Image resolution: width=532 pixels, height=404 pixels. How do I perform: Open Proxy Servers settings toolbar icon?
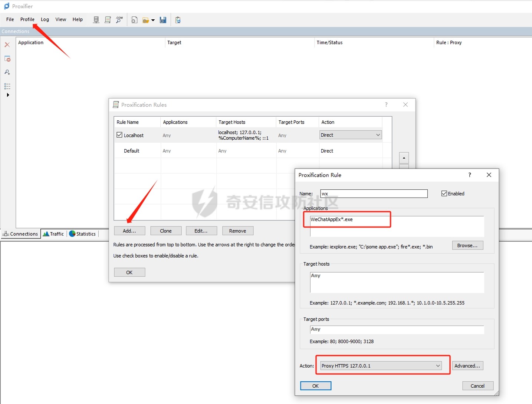[x=96, y=20]
